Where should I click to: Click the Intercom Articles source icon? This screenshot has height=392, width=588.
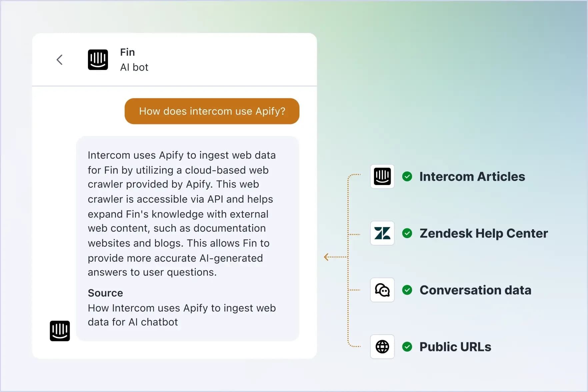point(382,177)
